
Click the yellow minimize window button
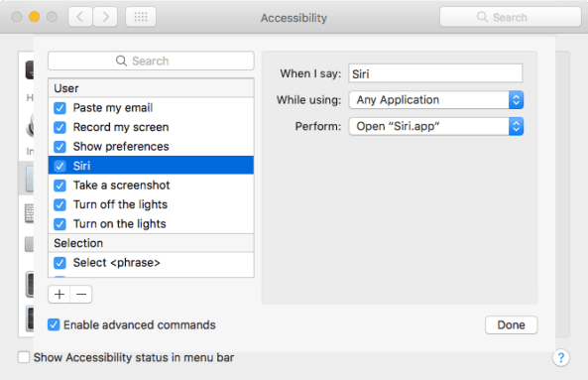[x=34, y=17]
